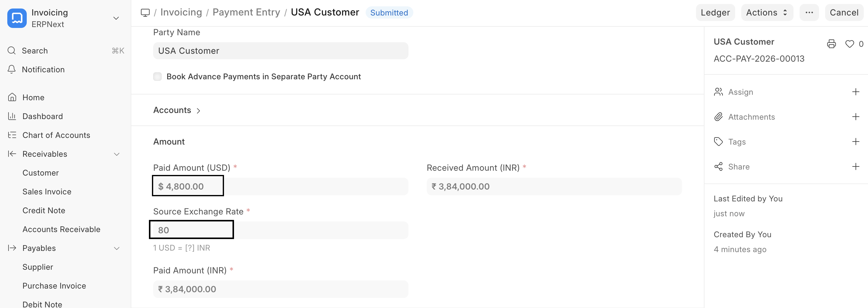Click the Cancel button
This screenshot has height=308, width=868.
[844, 12]
